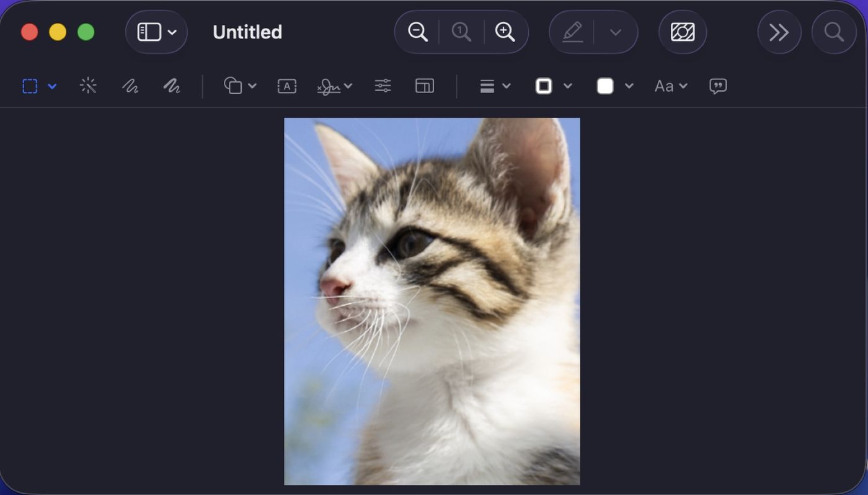Show more toolbar items double chevron
Image resolution: width=868 pixels, height=495 pixels.
[x=779, y=32]
